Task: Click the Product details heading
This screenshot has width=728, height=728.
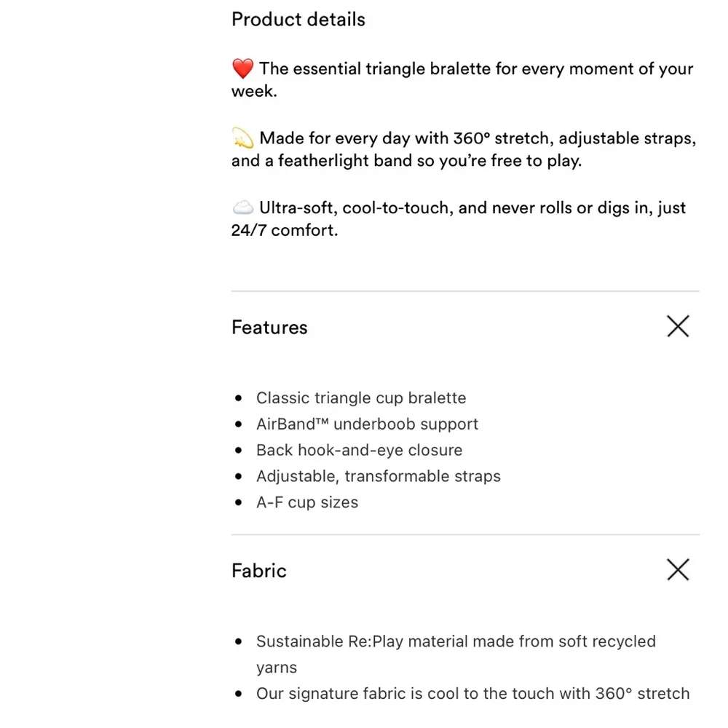Action: 298,19
